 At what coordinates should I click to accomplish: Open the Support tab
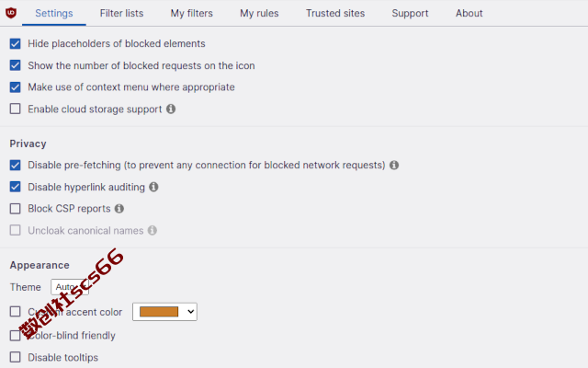coord(410,13)
